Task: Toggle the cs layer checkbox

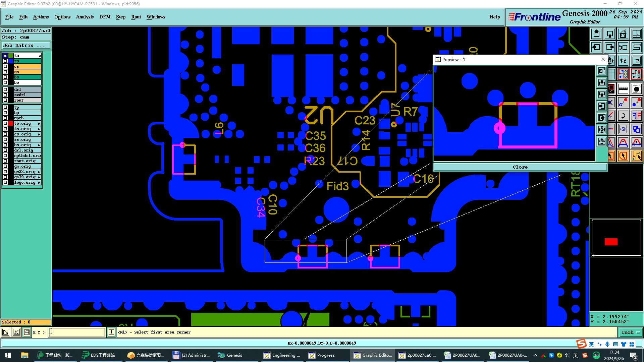Action: click(x=5, y=66)
